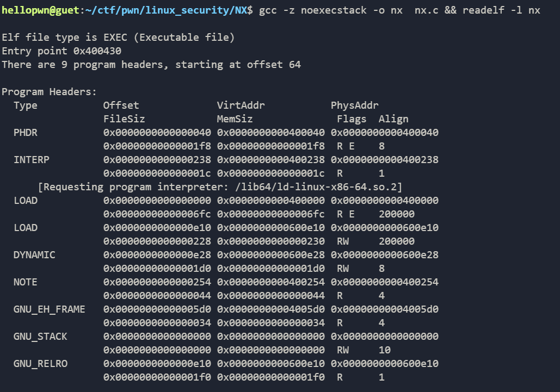
Task: Click the GNU_EH_FRAME segment label
Action: click(50, 309)
